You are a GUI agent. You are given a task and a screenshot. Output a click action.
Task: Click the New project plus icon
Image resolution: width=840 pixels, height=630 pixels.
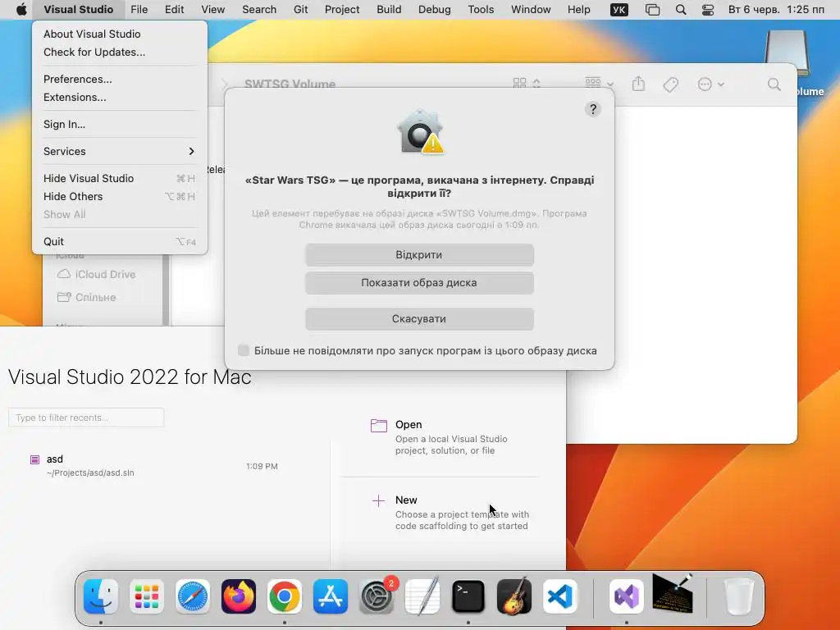click(378, 501)
